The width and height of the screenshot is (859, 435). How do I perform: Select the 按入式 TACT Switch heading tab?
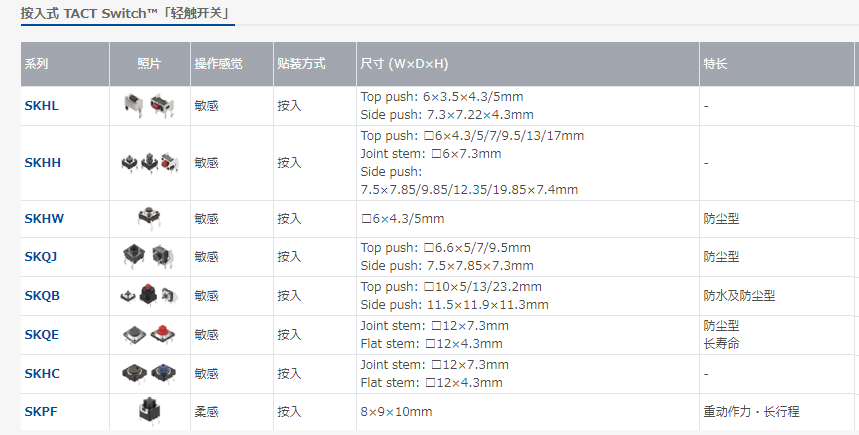(x=126, y=13)
